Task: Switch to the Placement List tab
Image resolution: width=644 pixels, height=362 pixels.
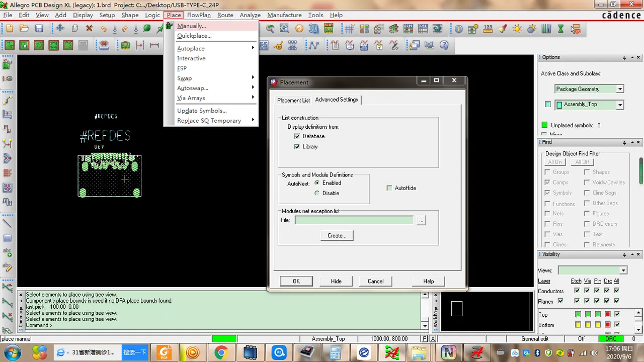Action: pyautogui.click(x=293, y=100)
